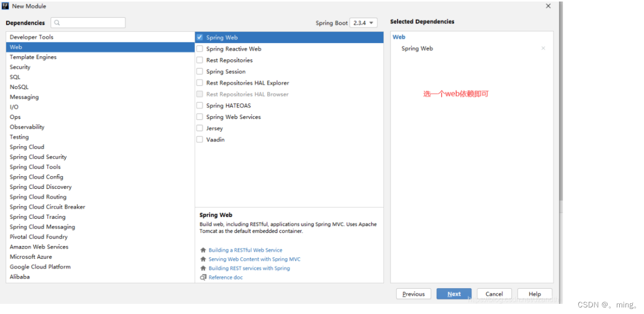The height and width of the screenshot is (314, 644).
Task: Select Spring Cloud Config category
Action: (x=100, y=177)
